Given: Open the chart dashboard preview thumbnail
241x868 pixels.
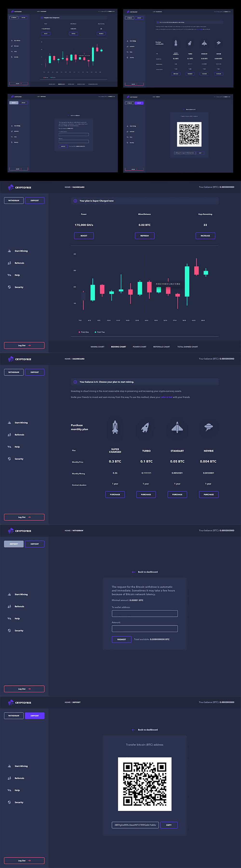Looking at the screenshot, I should [x=62, y=48].
